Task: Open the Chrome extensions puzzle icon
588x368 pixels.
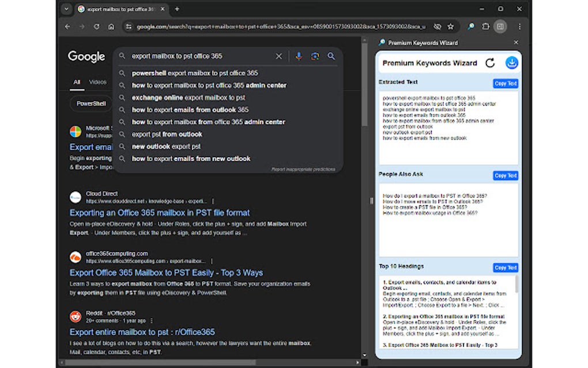Action: click(485, 27)
